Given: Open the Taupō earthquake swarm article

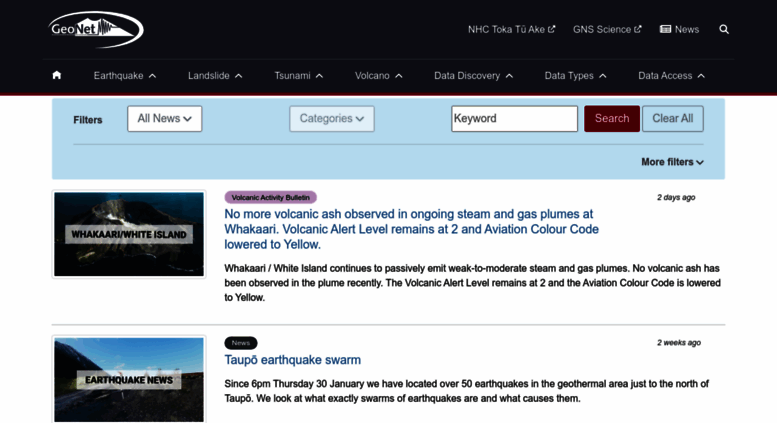Looking at the screenshot, I should 292,360.
